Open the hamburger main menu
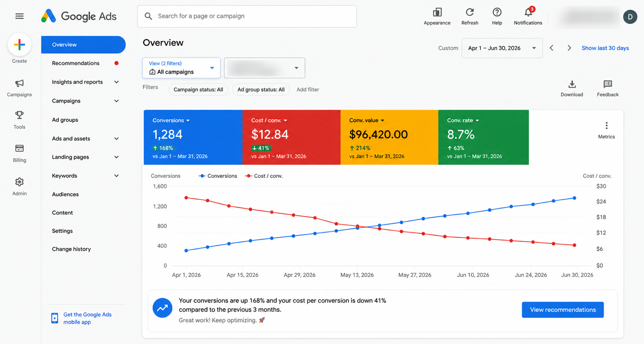This screenshot has height=344, width=644. 19,16
